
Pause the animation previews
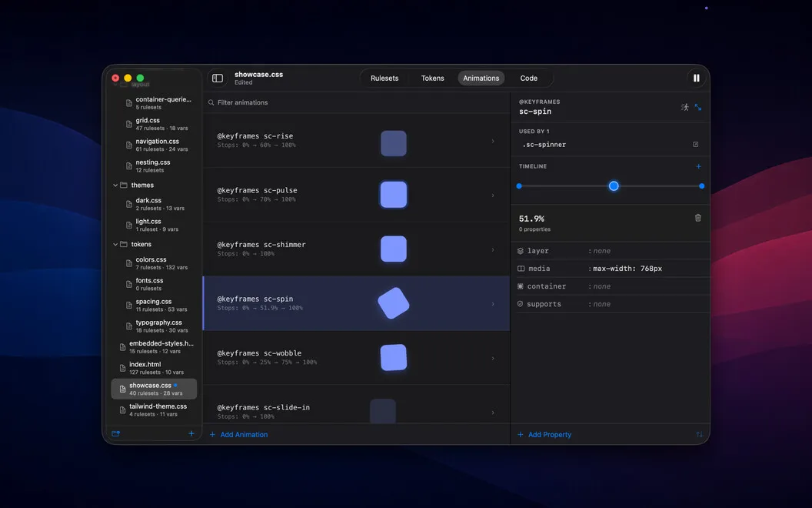pos(696,79)
